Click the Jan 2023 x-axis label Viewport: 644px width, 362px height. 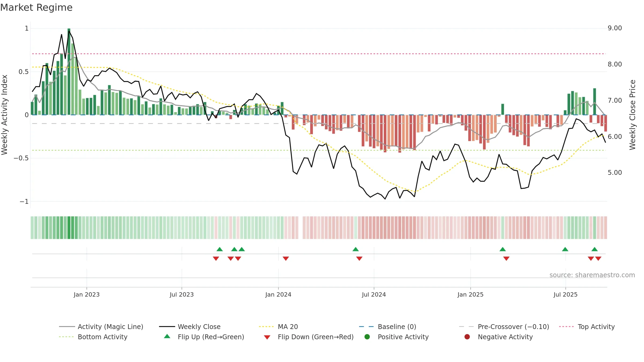point(87,294)
